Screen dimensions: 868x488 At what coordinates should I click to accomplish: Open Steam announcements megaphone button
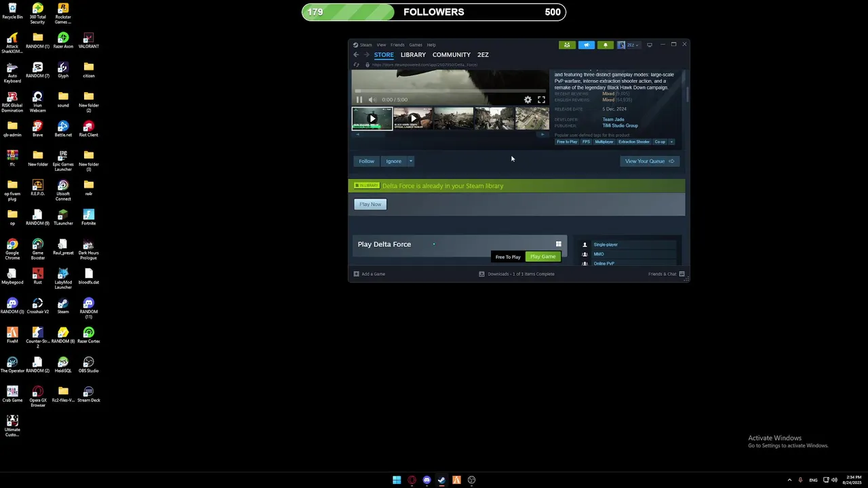(587, 45)
